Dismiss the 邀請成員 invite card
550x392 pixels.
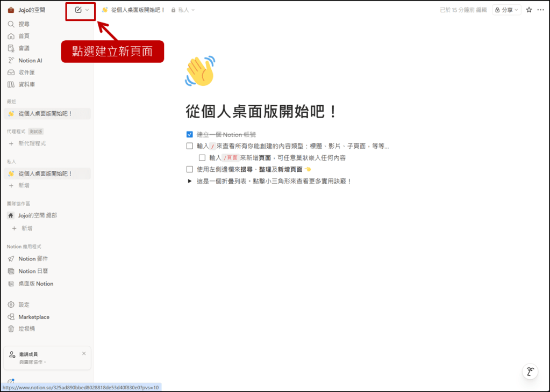84,353
